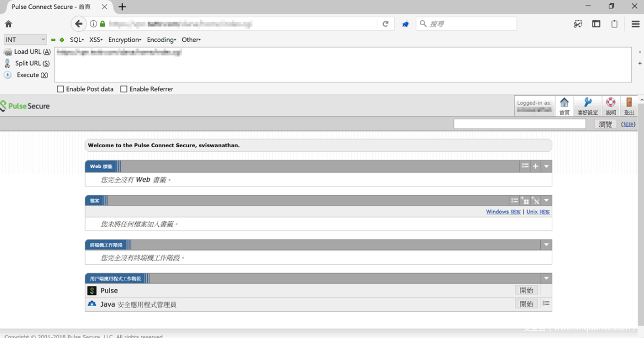Open the Encoding dropdown menu
Image resolution: width=644 pixels, height=338 pixels.
tap(162, 40)
